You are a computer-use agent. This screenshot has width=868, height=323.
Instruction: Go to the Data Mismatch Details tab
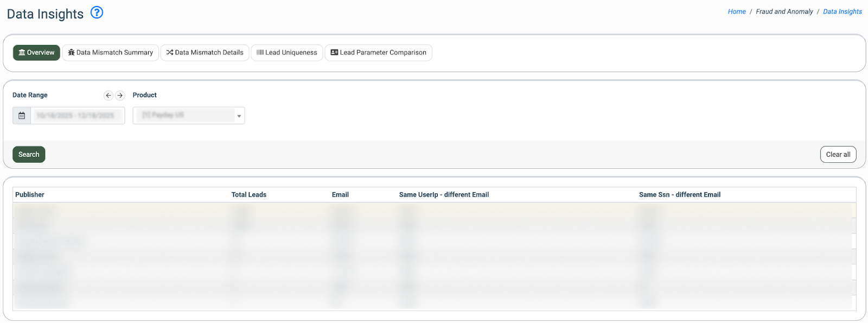[x=205, y=53]
